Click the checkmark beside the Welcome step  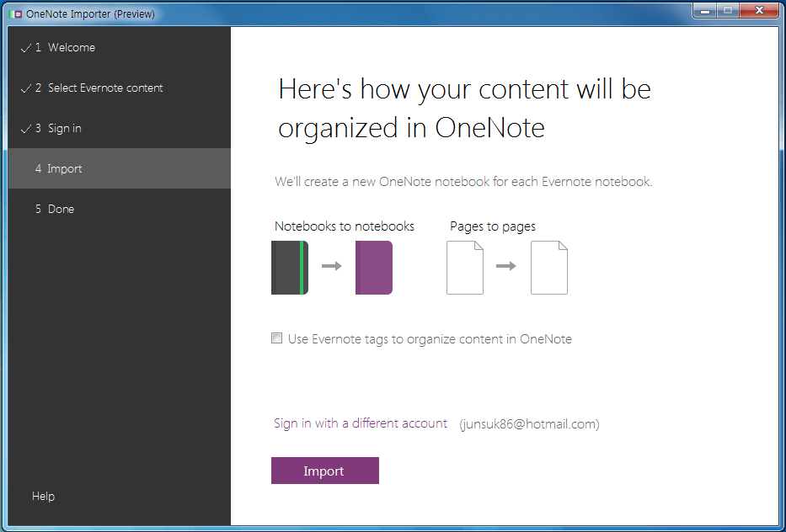point(25,48)
